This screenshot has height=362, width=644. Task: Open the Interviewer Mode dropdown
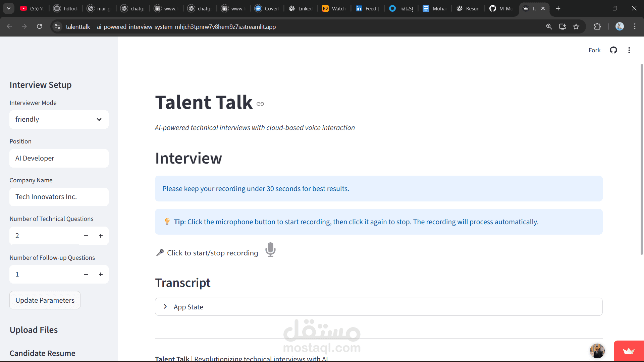(59, 120)
